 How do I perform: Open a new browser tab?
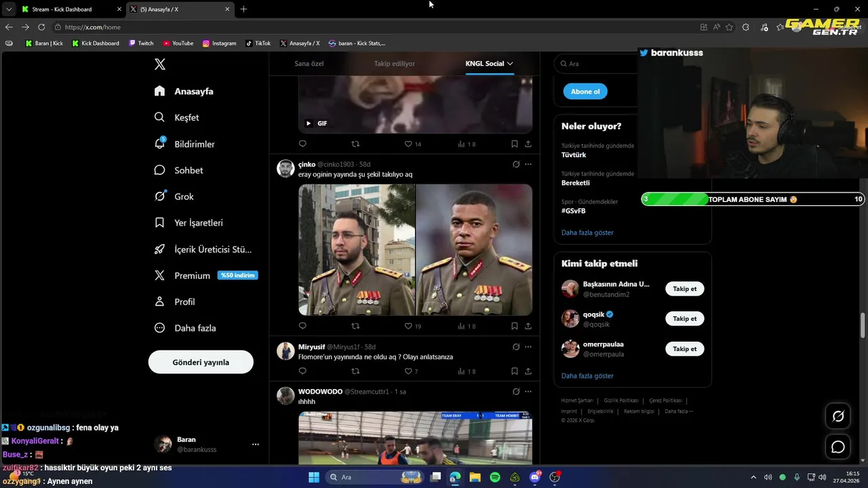pyautogui.click(x=243, y=9)
